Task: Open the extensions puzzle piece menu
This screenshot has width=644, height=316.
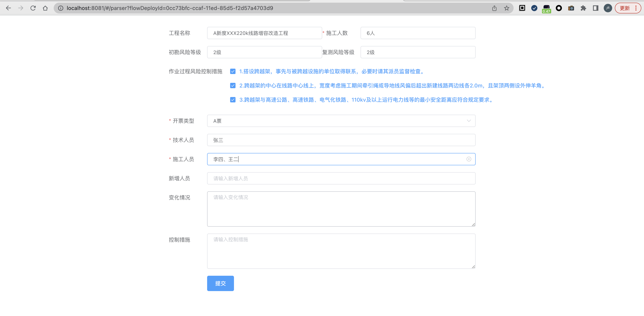Action: click(x=583, y=8)
